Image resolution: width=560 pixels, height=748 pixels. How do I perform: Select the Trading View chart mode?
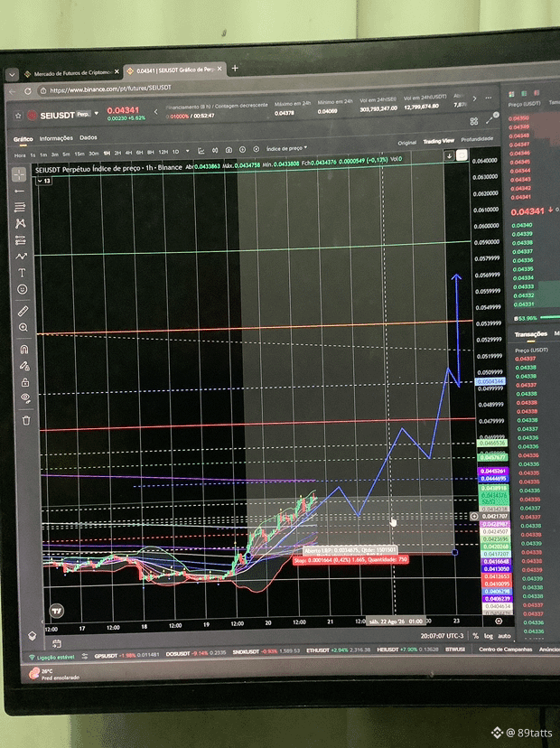[x=438, y=141]
